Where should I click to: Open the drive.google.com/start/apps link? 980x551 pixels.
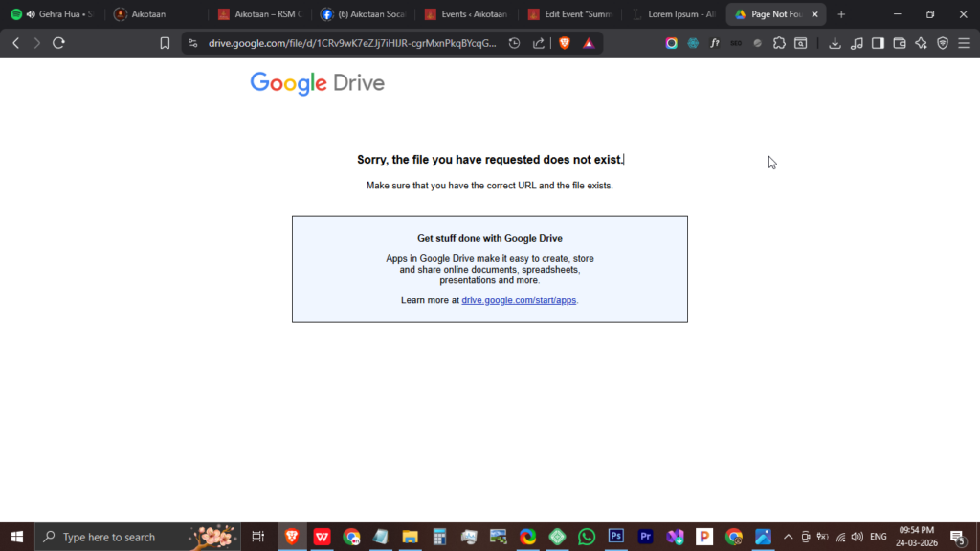pyautogui.click(x=519, y=300)
